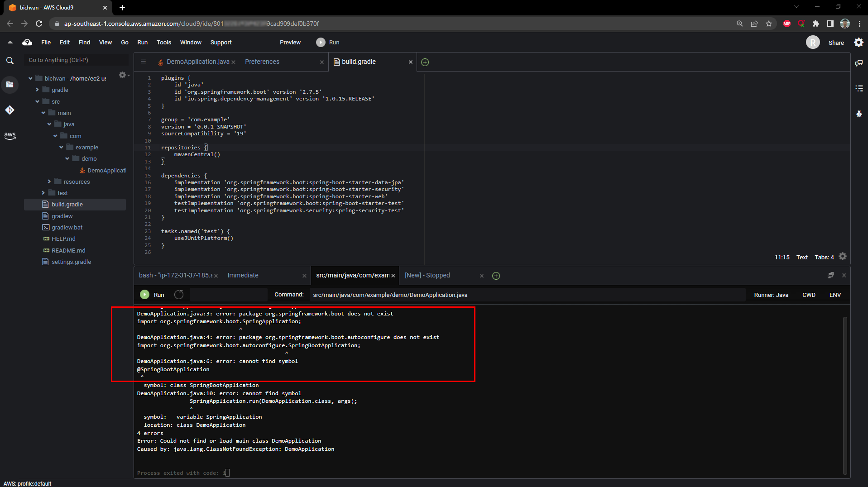This screenshot has width=868, height=487.
Task: Close the Immediate tab
Action: click(x=304, y=276)
